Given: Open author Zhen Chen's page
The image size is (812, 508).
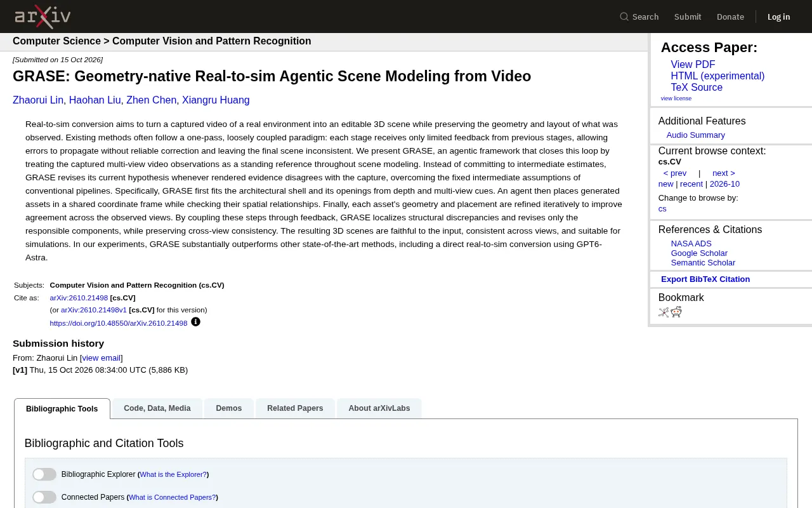Looking at the screenshot, I should pos(151,100).
